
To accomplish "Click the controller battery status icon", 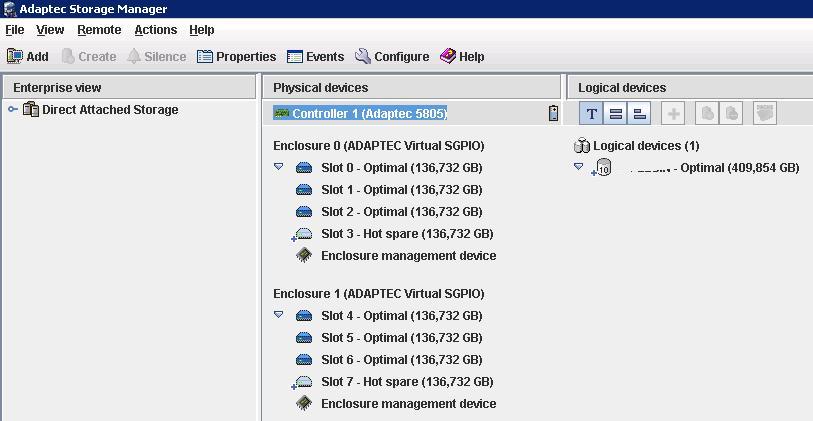I will coord(553,114).
